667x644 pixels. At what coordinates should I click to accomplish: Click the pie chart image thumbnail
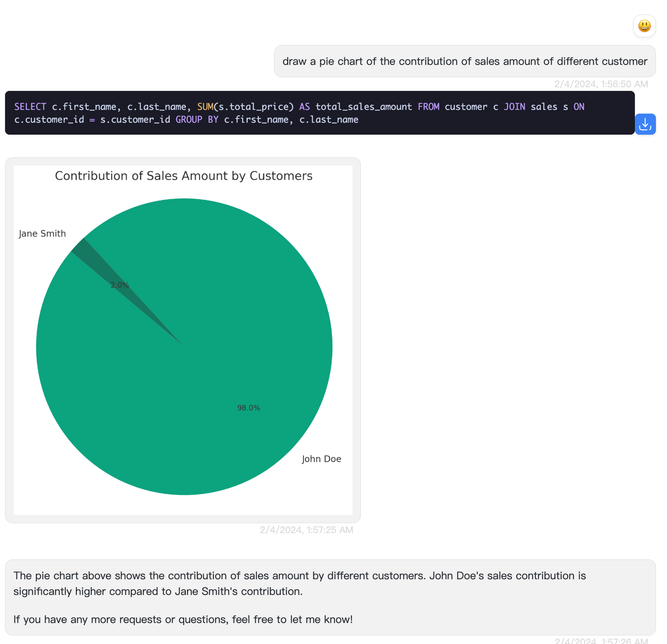[183, 340]
